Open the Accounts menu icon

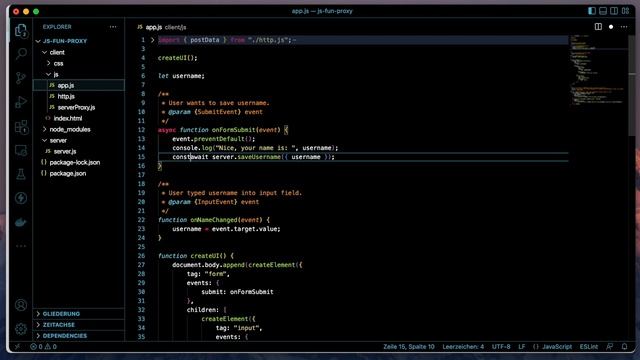click(x=21, y=305)
